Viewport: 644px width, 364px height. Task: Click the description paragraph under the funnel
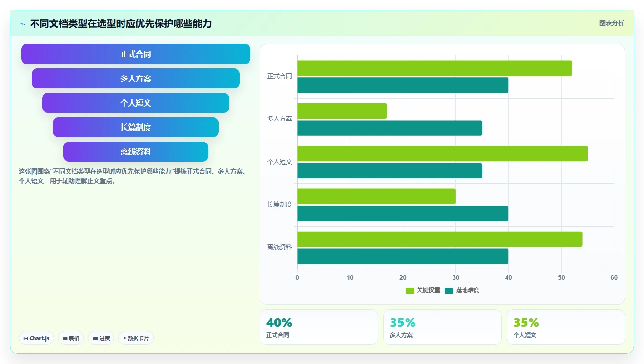pyautogui.click(x=133, y=176)
